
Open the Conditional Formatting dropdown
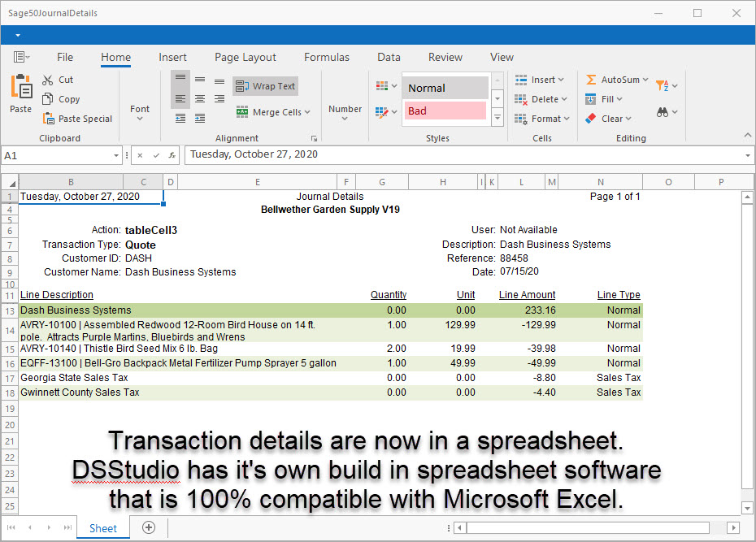pos(386,86)
